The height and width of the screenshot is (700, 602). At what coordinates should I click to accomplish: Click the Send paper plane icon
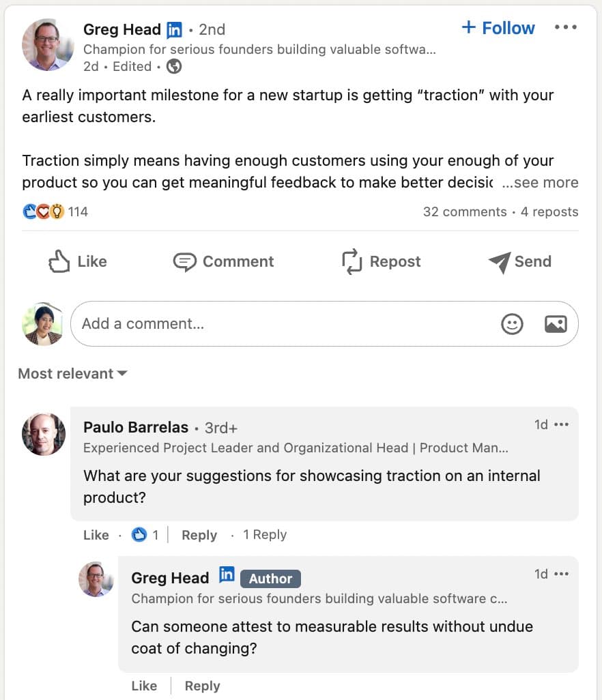coord(500,262)
